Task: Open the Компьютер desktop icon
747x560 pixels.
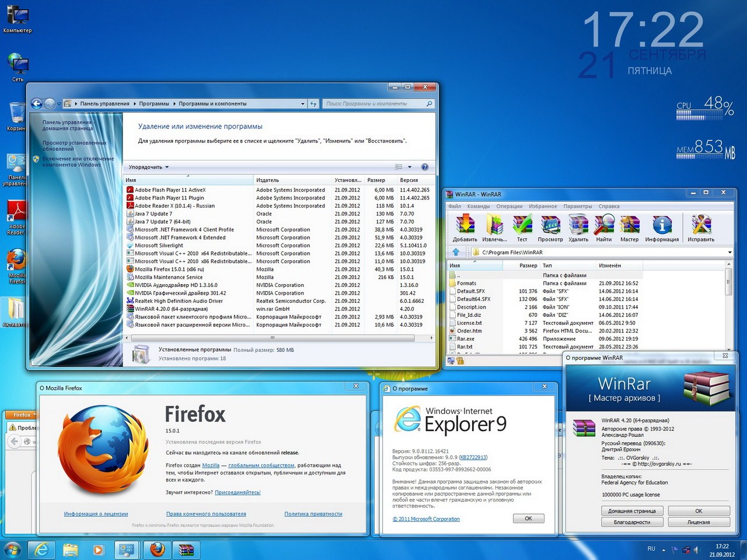Action: coord(18,19)
